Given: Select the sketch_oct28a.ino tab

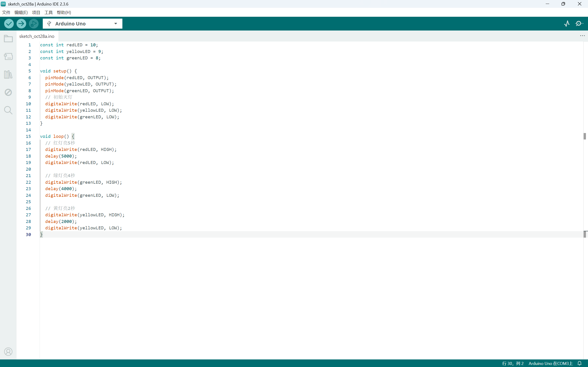Looking at the screenshot, I should click(37, 36).
